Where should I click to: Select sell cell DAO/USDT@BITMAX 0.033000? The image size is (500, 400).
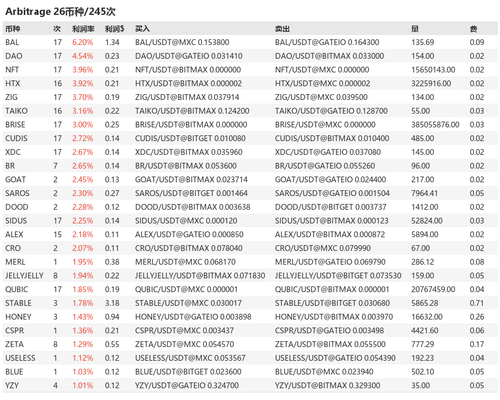click(x=329, y=56)
